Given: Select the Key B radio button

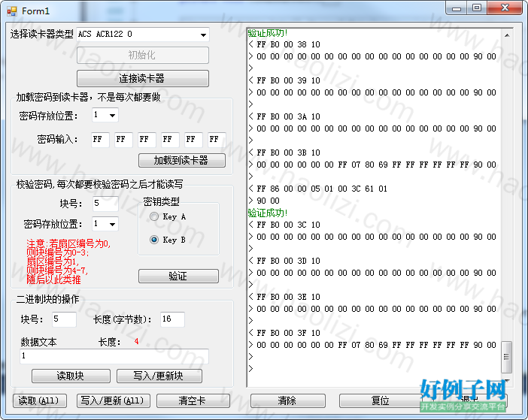Looking at the screenshot, I should pos(168,240).
